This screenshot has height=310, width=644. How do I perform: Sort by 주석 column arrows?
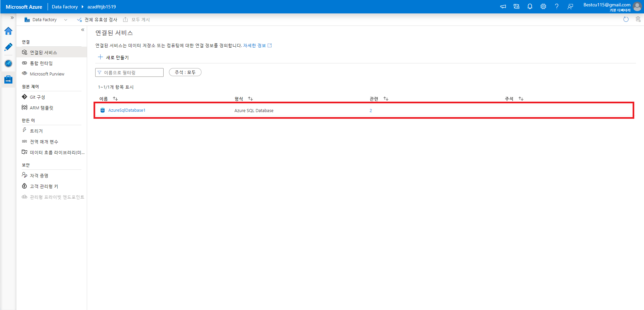click(x=521, y=99)
